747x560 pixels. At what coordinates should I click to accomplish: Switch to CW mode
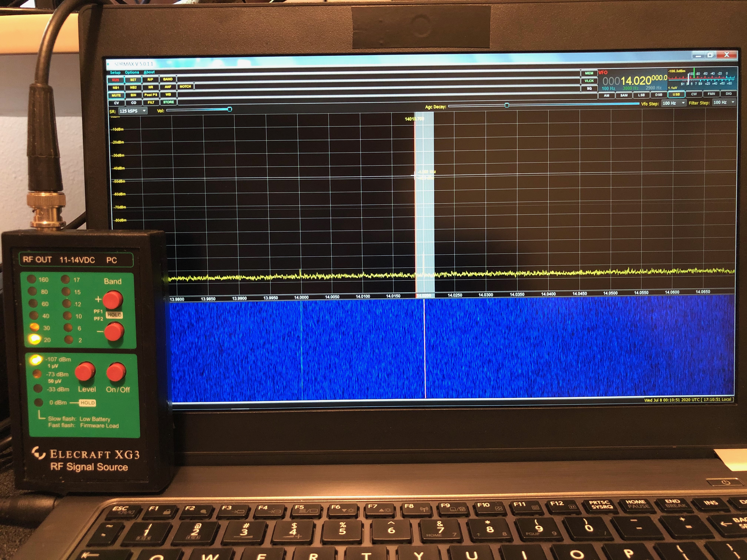(x=694, y=94)
